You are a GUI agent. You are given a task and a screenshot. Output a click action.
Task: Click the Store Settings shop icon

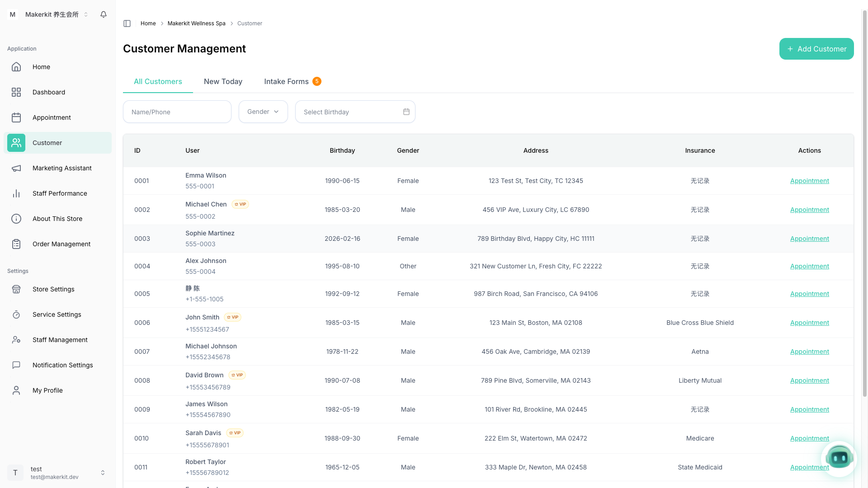coord(16,289)
